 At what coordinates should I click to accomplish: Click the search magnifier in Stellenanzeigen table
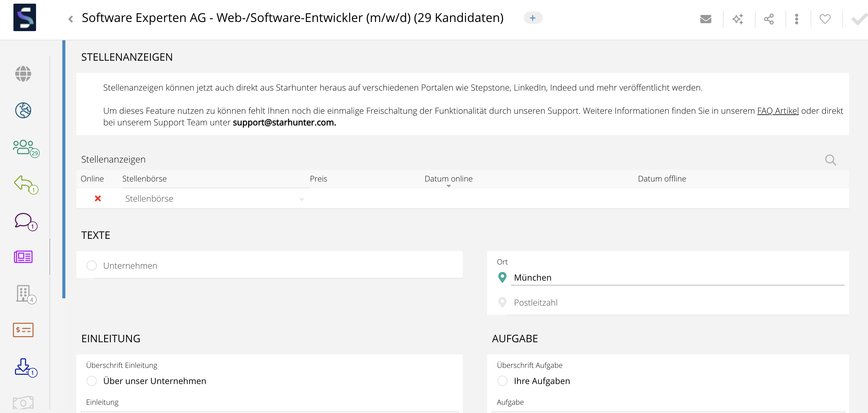[830, 160]
